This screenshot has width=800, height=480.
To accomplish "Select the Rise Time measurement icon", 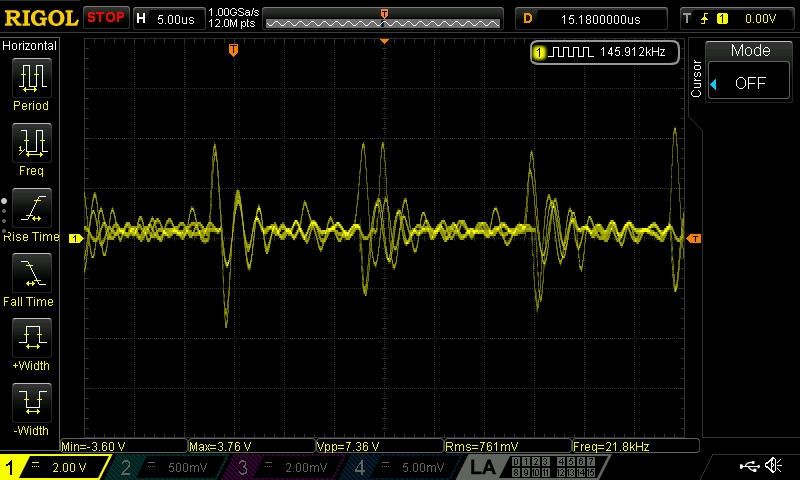I will pyautogui.click(x=32, y=208).
